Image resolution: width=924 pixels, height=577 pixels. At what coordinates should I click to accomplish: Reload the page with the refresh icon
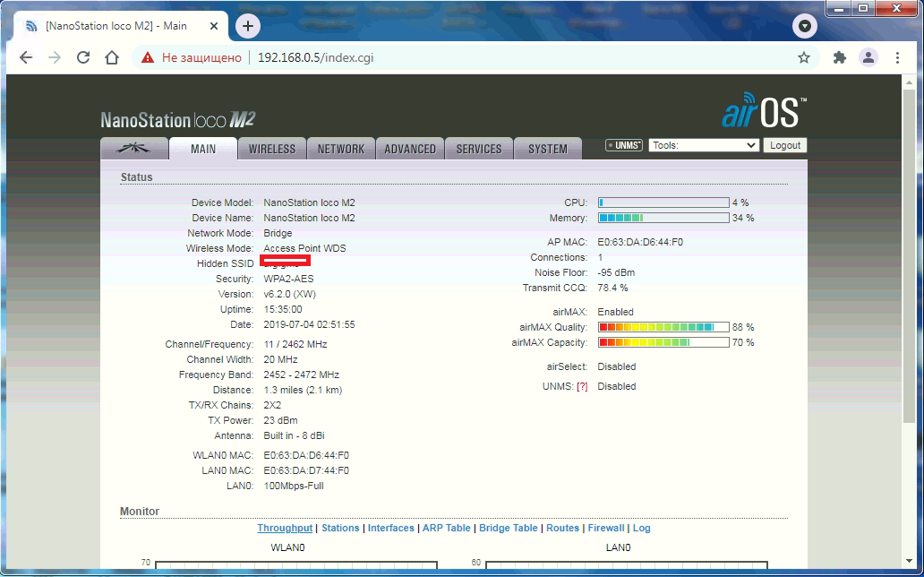click(x=83, y=57)
